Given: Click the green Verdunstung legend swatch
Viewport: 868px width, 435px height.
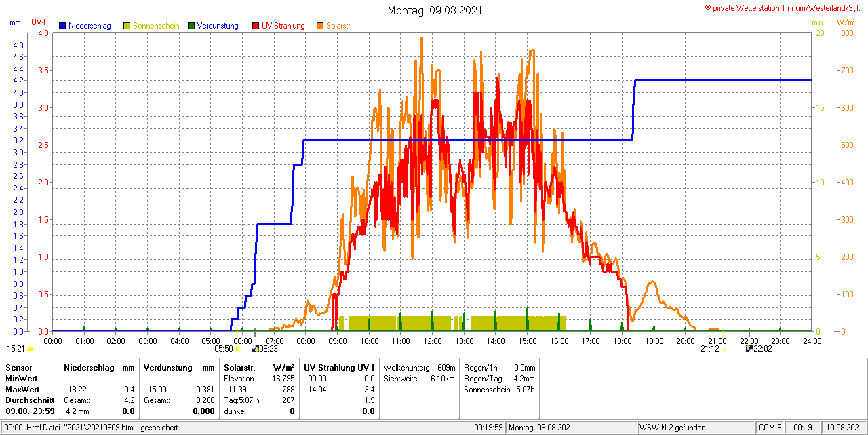Looking at the screenshot, I should [191, 26].
